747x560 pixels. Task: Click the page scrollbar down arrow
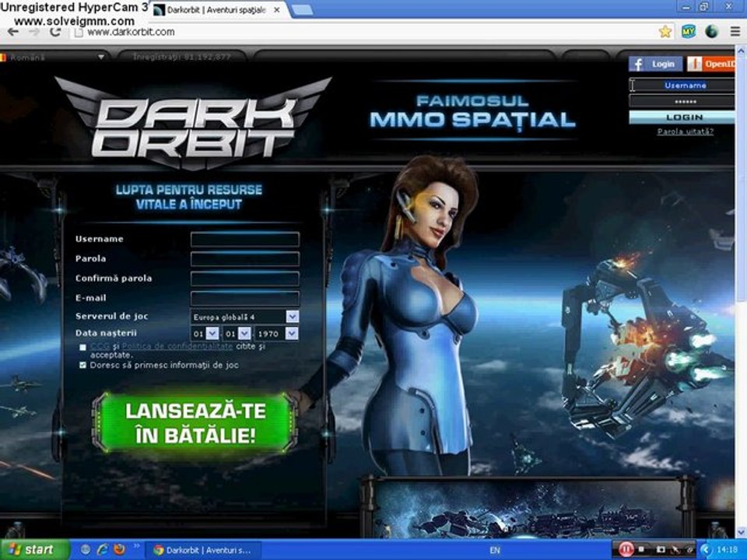tap(741, 532)
